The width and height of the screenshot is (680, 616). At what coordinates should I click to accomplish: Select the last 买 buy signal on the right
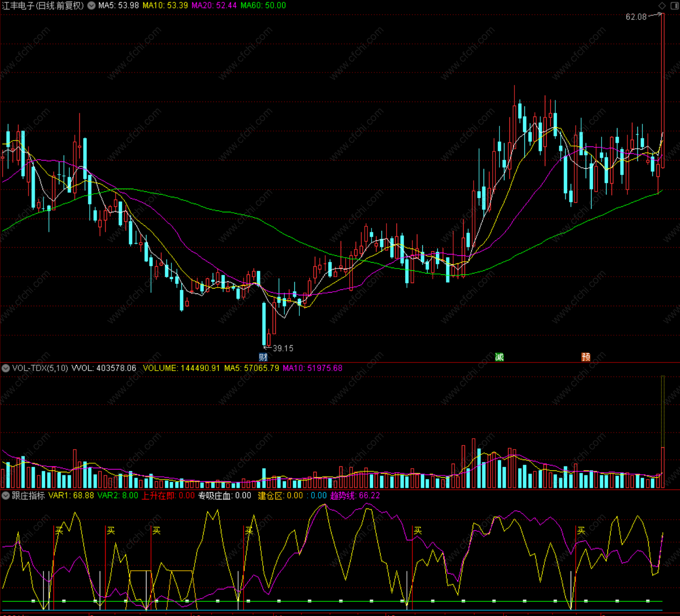click(x=581, y=530)
